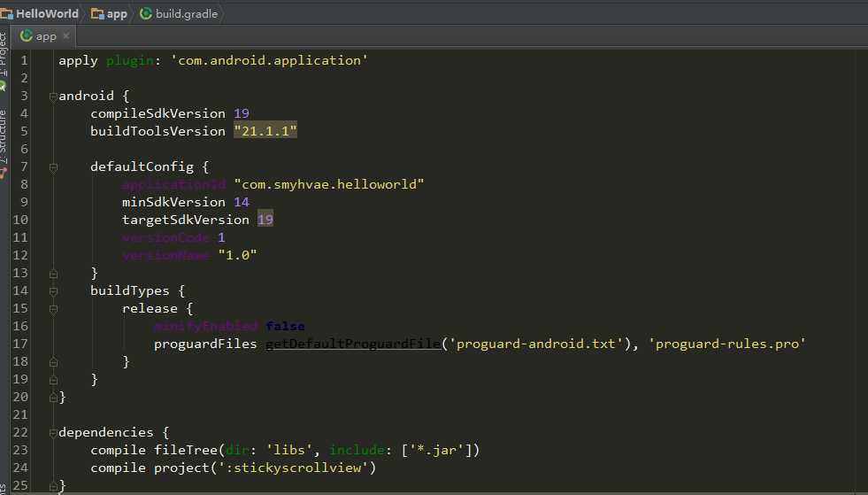This screenshot has width=868, height=495.
Task: Click the highlighted 19 after targetSdkVersion
Action: [265, 220]
